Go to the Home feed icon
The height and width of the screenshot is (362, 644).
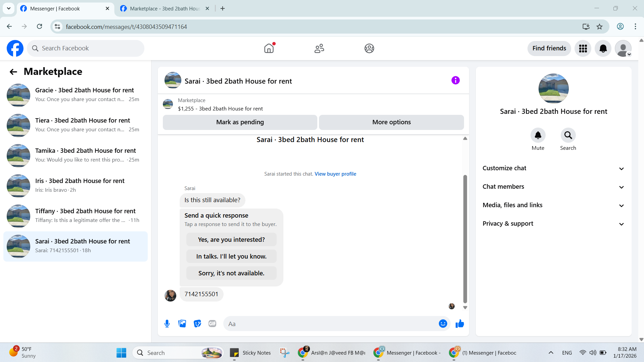pos(269,48)
